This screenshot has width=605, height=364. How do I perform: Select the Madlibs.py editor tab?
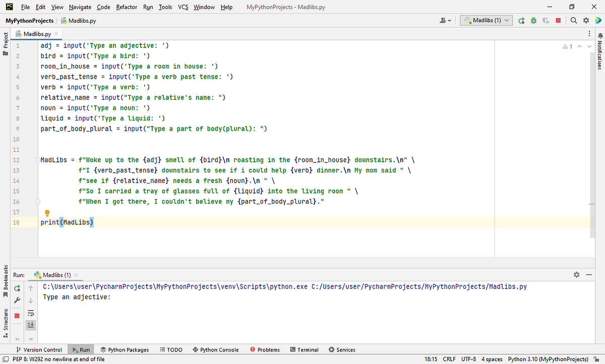tap(37, 34)
